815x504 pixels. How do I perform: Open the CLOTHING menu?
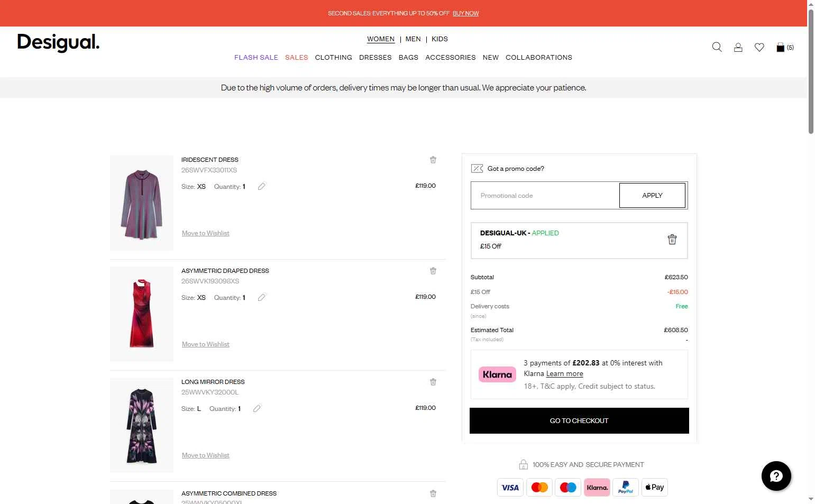(333, 57)
